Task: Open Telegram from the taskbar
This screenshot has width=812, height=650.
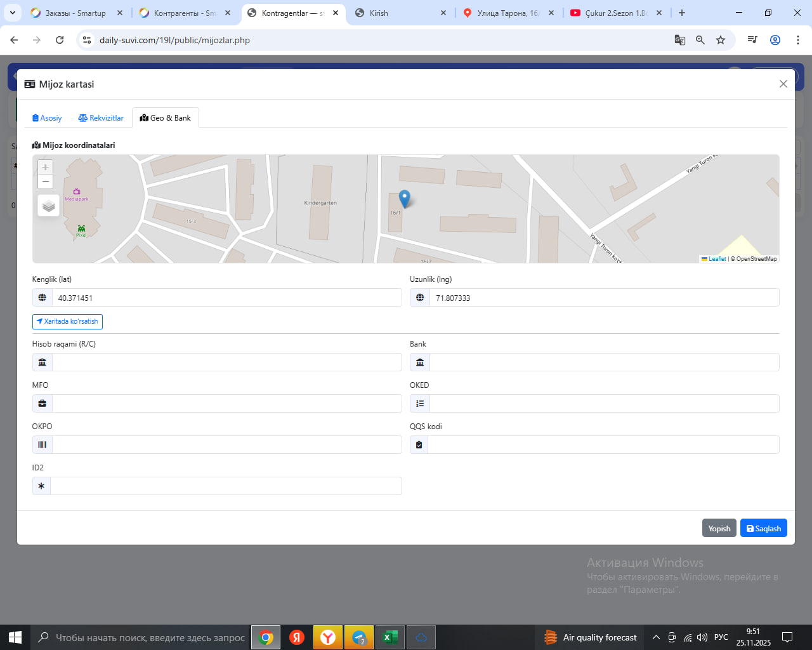Action: pos(359,637)
